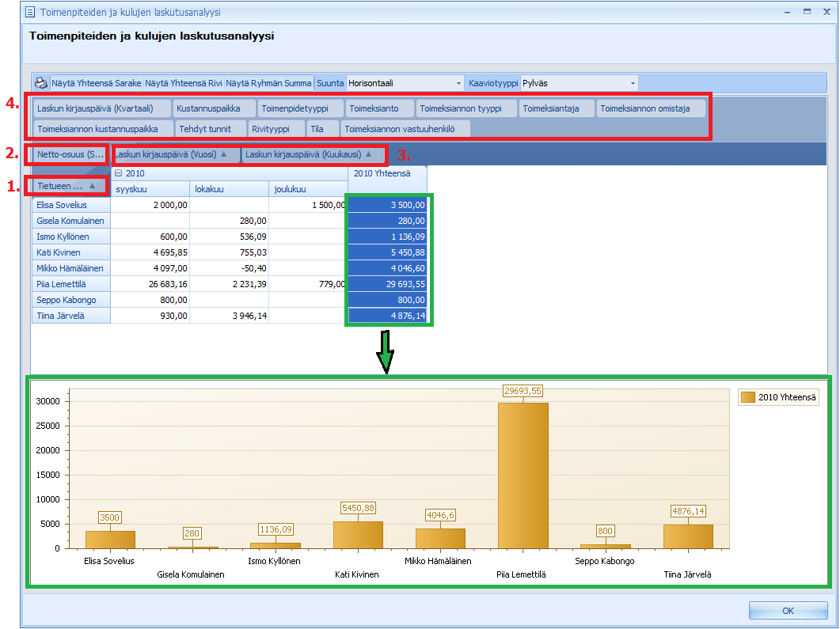Viewport: 840px width, 629px height.
Task: Toggle Näytä Yhteensä Sarake
Action: [97, 84]
